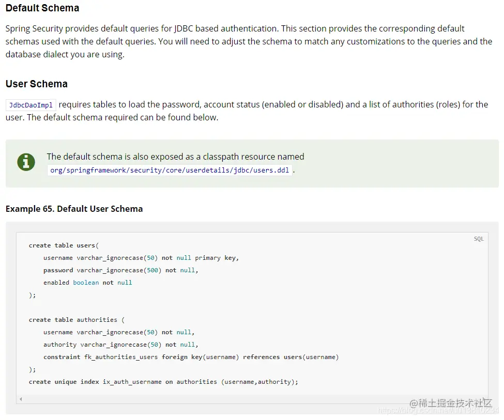Click the username primary key code line

[141, 258]
